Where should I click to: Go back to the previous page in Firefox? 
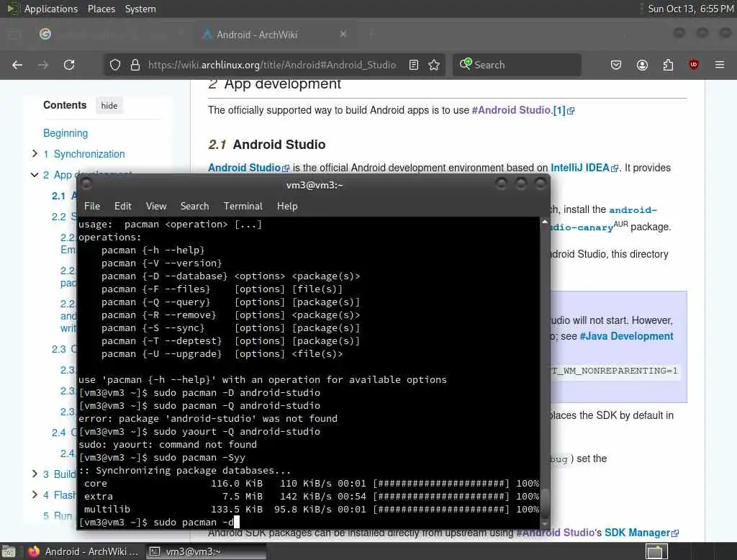[x=17, y=65]
